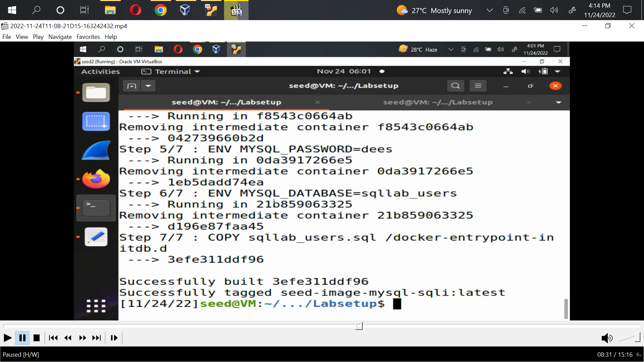Viewport: 644px width, 362px height.
Task: Click the Pause button
Action: [x=22, y=338]
